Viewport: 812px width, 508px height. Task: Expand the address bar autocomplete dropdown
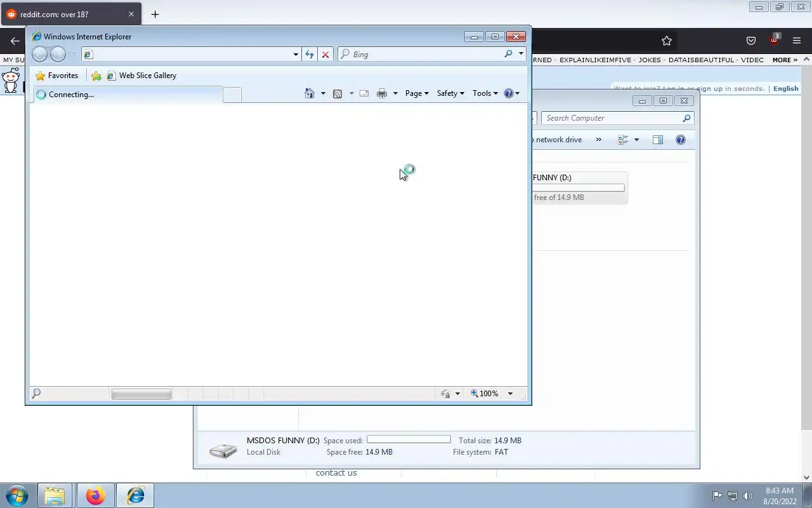[x=296, y=55]
